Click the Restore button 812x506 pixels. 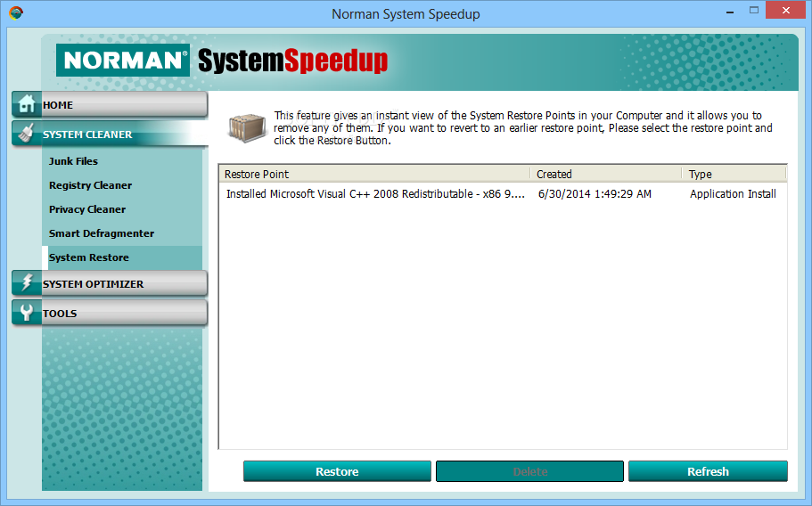(x=337, y=471)
